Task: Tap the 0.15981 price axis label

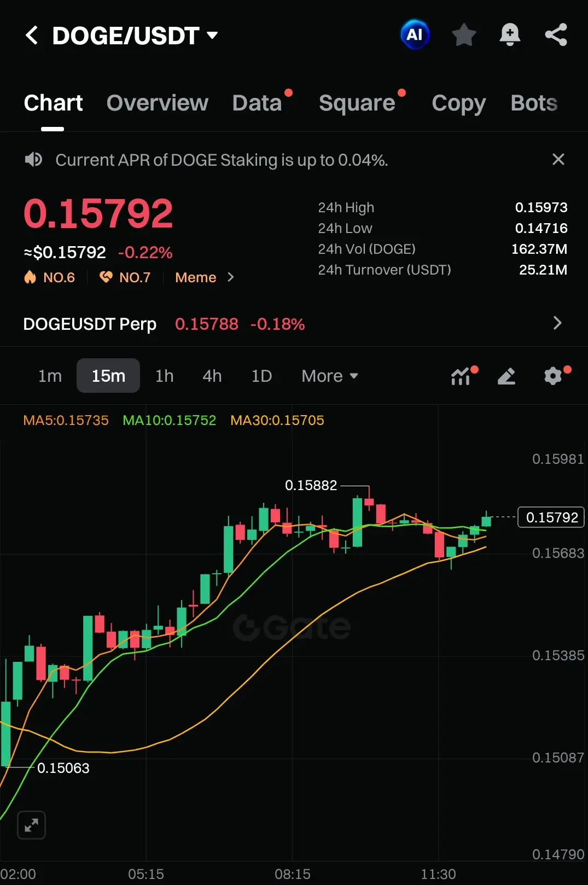Action: [558, 459]
